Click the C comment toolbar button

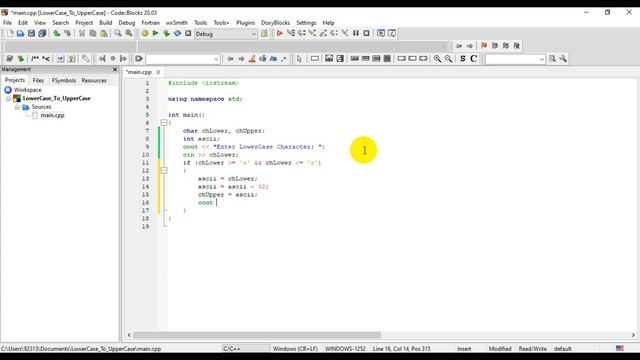point(473,59)
